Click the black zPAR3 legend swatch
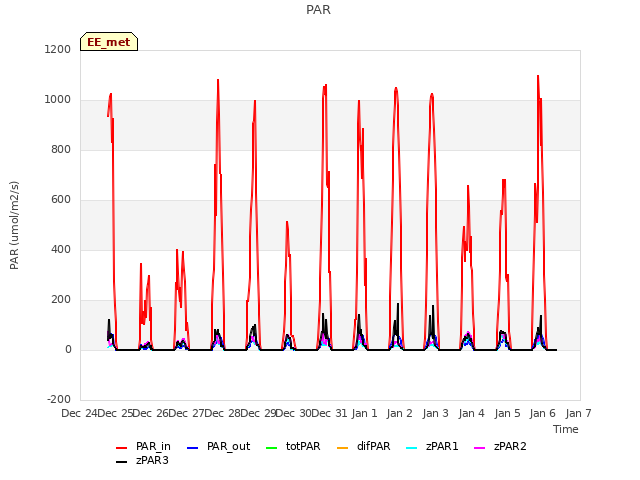640x480 pixels. click(x=122, y=462)
